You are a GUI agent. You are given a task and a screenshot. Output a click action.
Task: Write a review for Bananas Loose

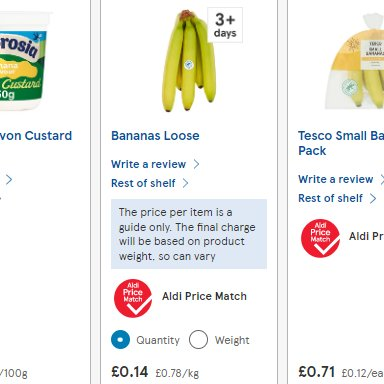tap(148, 164)
